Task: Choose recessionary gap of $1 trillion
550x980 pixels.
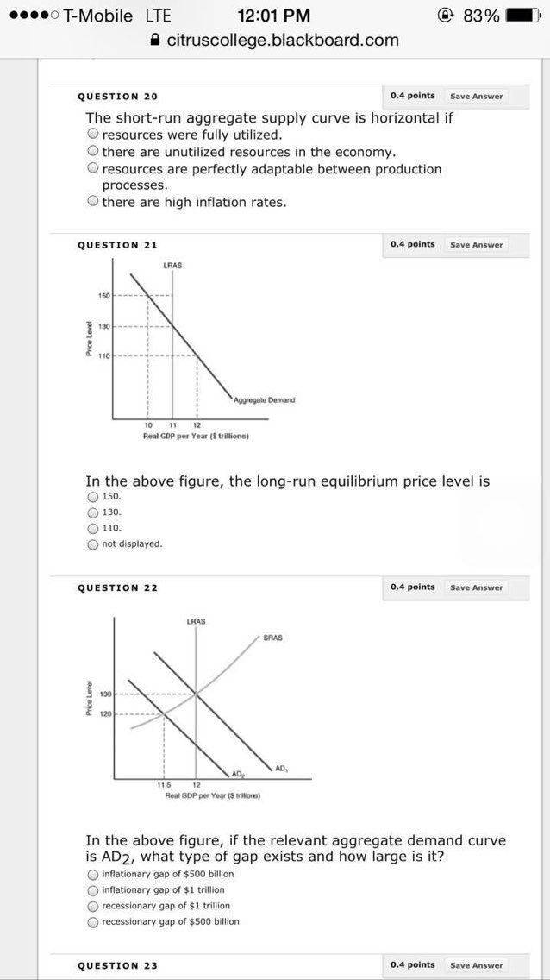Action: pyautogui.click(x=92, y=906)
